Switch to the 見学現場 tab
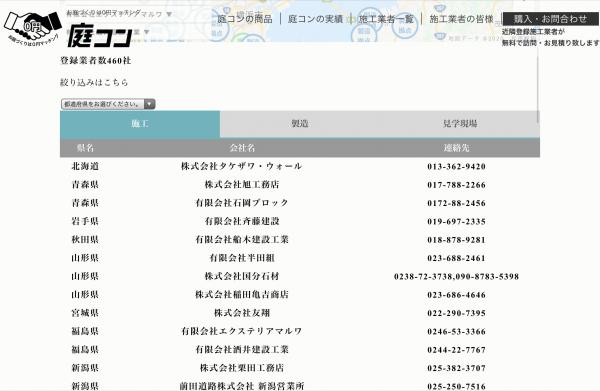Viewport: 600px width, 391px height. pos(460,124)
